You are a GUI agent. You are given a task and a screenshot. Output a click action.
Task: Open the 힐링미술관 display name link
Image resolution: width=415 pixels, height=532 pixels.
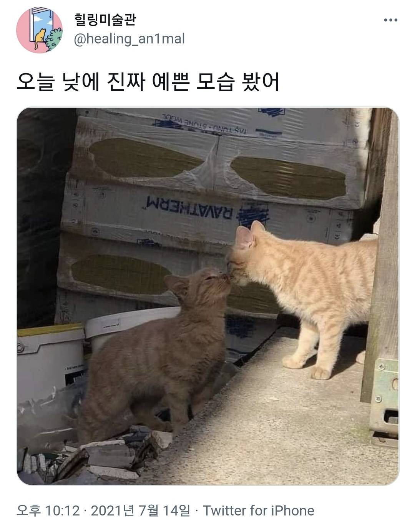[x=105, y=19]
